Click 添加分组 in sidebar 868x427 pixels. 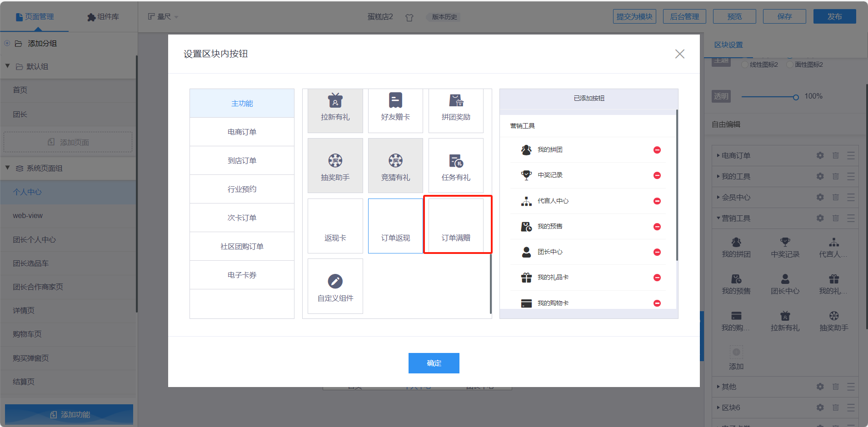pyautogui.click(x=42, y=44)
